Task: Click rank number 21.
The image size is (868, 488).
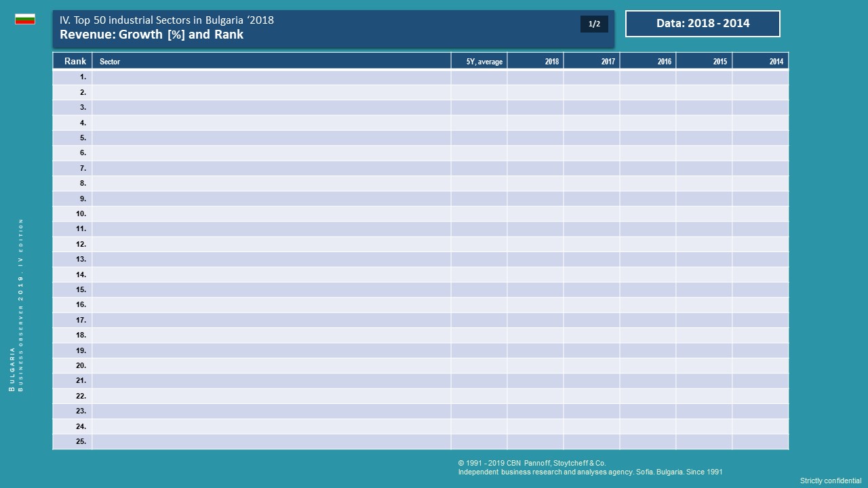Action: click(x=81, y=381)
